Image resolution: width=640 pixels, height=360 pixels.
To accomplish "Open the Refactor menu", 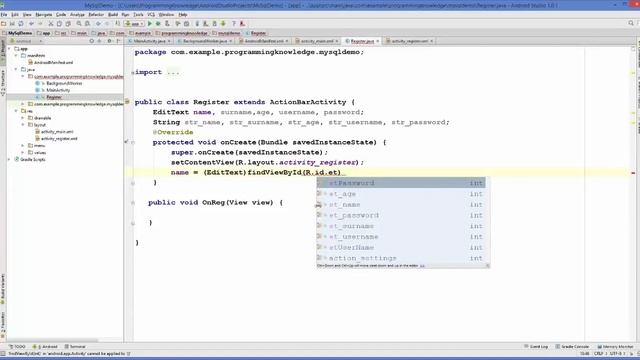I will (96, 15).
